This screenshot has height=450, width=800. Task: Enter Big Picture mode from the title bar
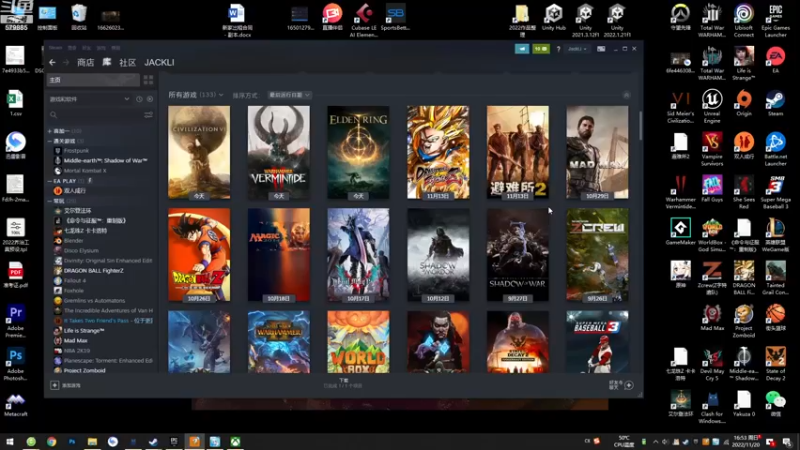coord(601,49)
